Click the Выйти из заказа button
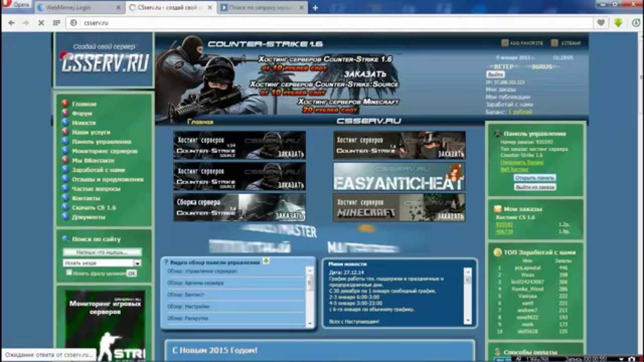 pos(535,187)
